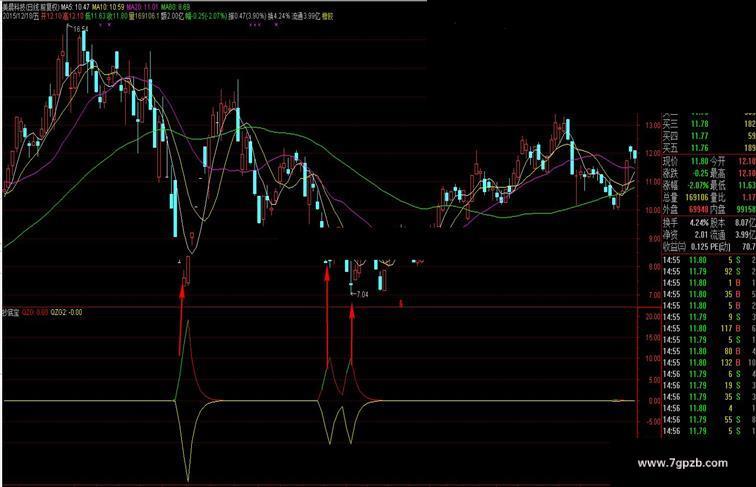Click the MA5: 10.47 indicator label
This screenshot has height=487, width=756.
pos(75,8)
